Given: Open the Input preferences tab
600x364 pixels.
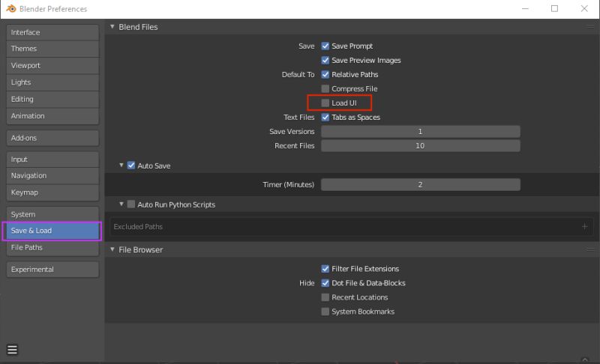Looking at the screenshot, I should pos(52,160).
